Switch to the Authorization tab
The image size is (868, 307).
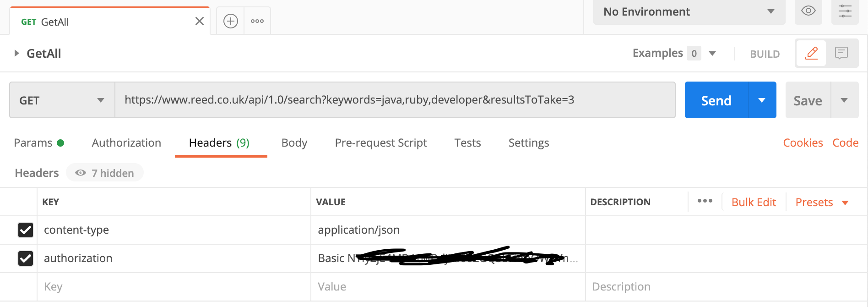coord(126,143)
